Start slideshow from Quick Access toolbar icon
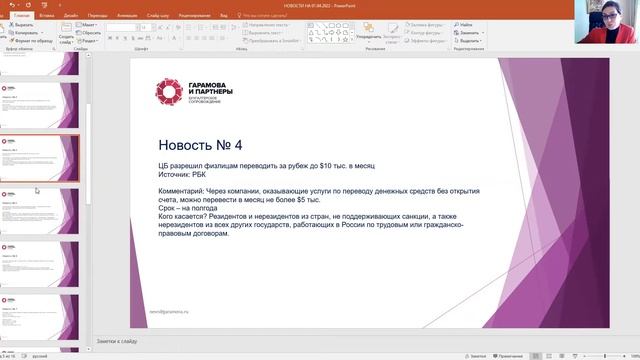Image resolution: width=640 pixels, height=360 pixels. (x=44, y=5)
